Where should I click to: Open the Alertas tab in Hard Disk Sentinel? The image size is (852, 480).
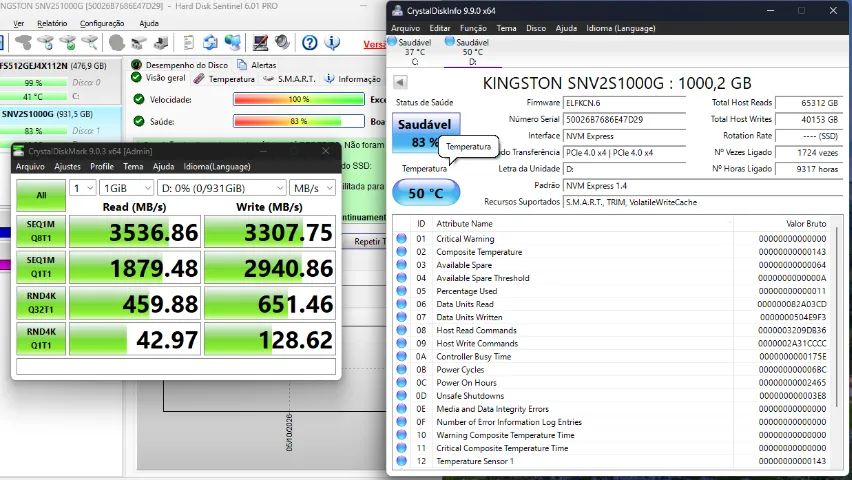tap(256, 65)
